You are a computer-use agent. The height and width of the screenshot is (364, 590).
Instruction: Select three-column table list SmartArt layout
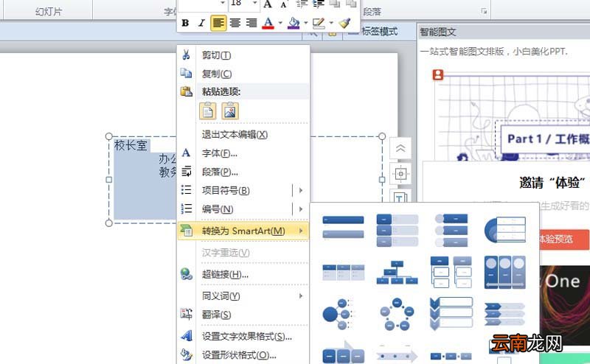tap(343, 272)
